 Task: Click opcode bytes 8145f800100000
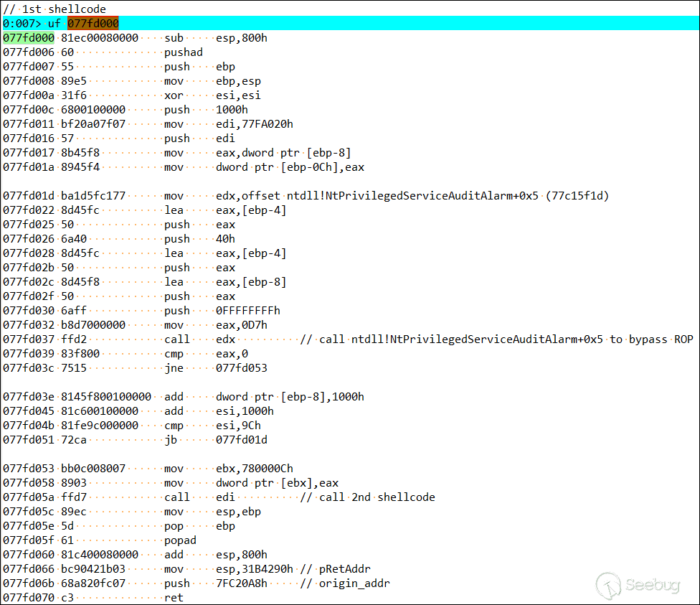[x=106, y=397]
